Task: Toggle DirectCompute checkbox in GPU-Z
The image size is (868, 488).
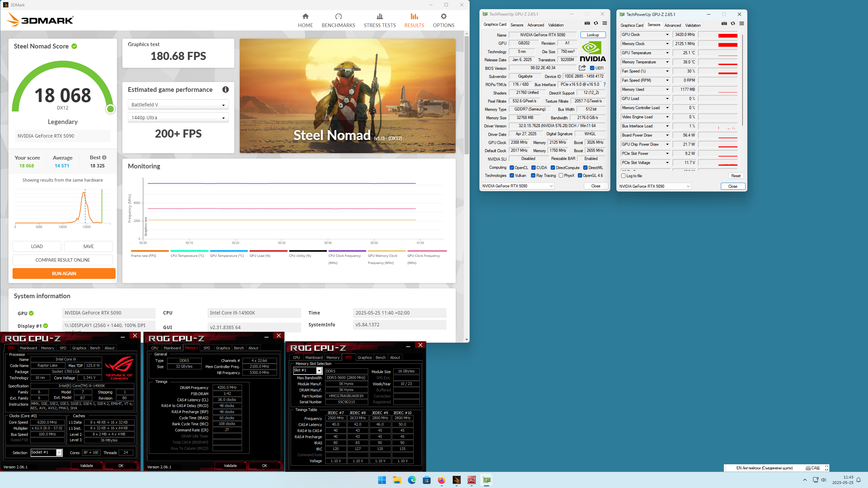Action: 553,168
